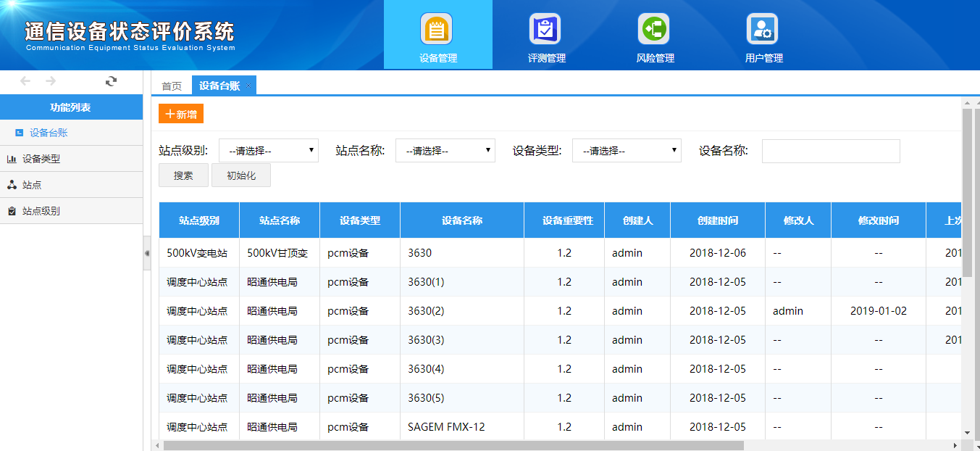Click the 新增 button
This screenshot has height=451, width=980.
tap(181, 114)
